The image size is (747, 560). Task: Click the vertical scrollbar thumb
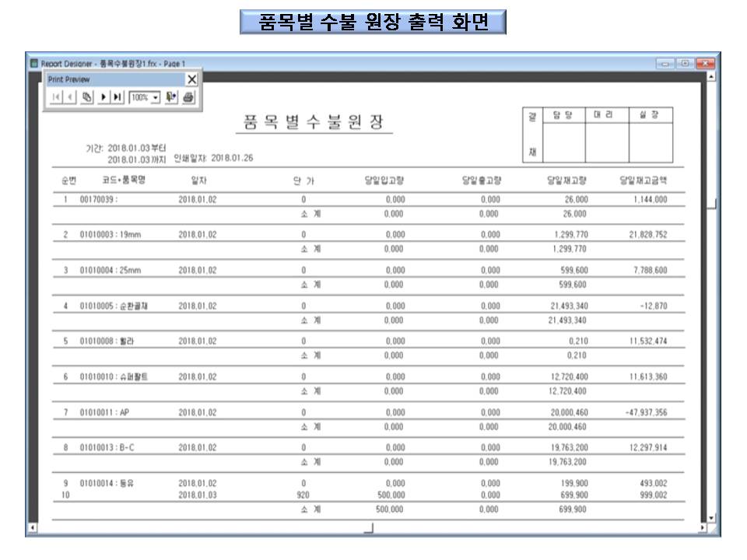click(711, 204)
